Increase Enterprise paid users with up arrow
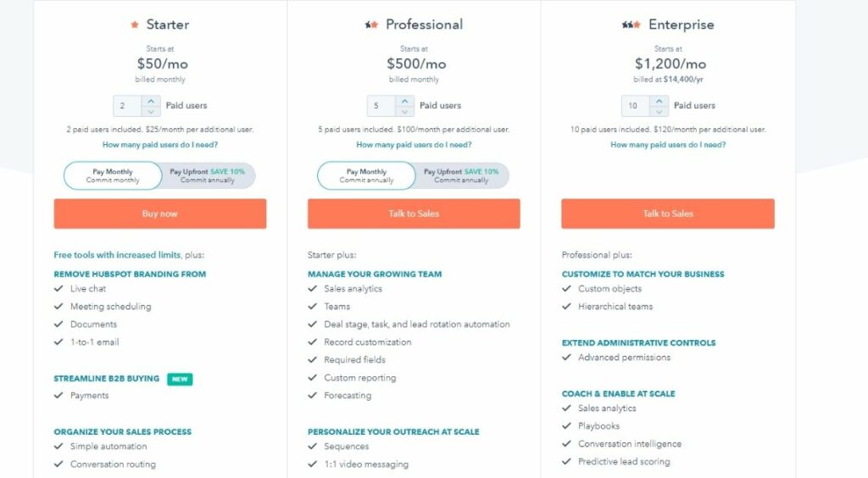 coord(659,101)
